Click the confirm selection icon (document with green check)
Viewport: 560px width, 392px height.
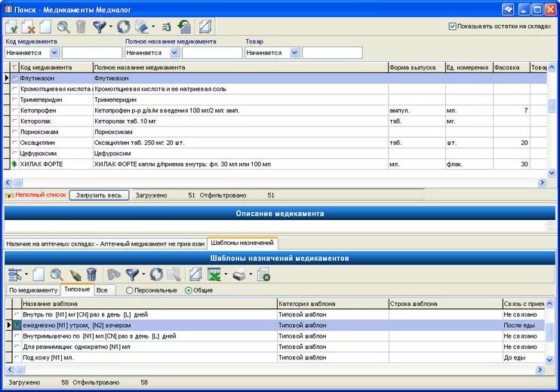pos(11,26)
